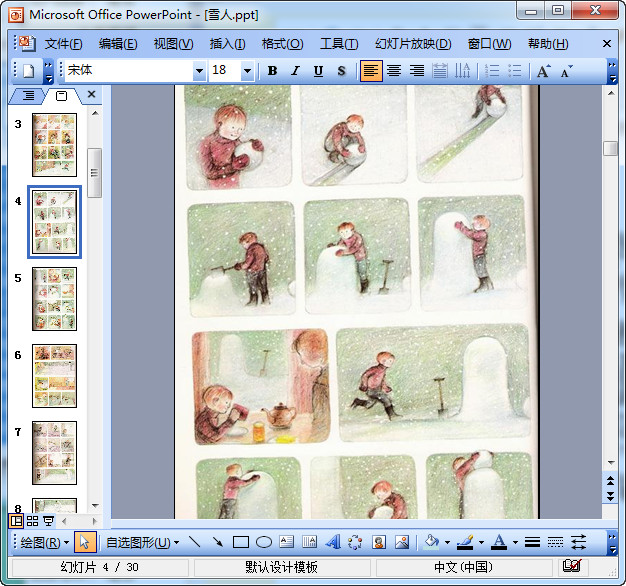Image resolution: width=626 pixels, height=586 pixels.
Task: Open the 插入 menu
Action: [x=227, y=44]
